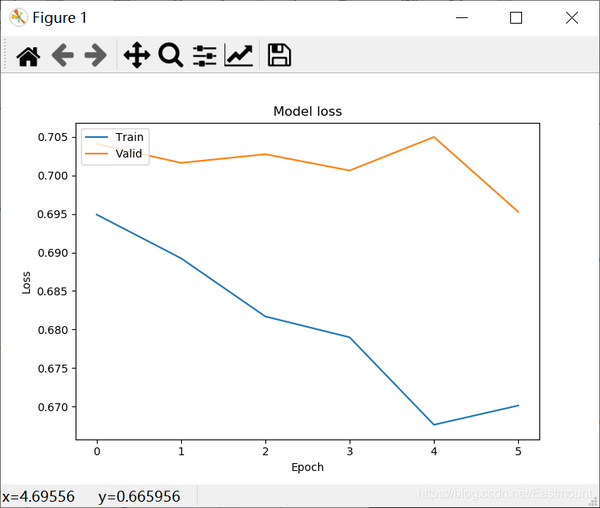Image resolution: width=600 pixels, height=508 pixels.
Task: Click the 0.690 y-axis tick label
Action: coord(52,253)
